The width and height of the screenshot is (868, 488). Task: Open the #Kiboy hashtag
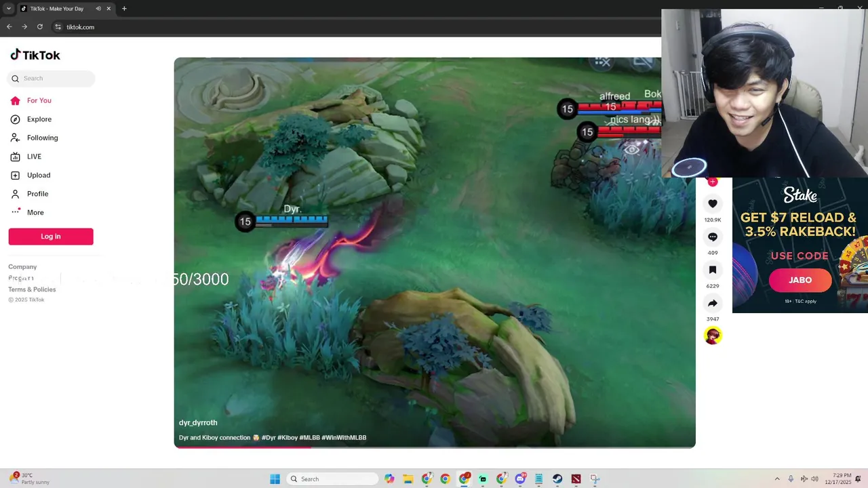(x=288, y=438)
